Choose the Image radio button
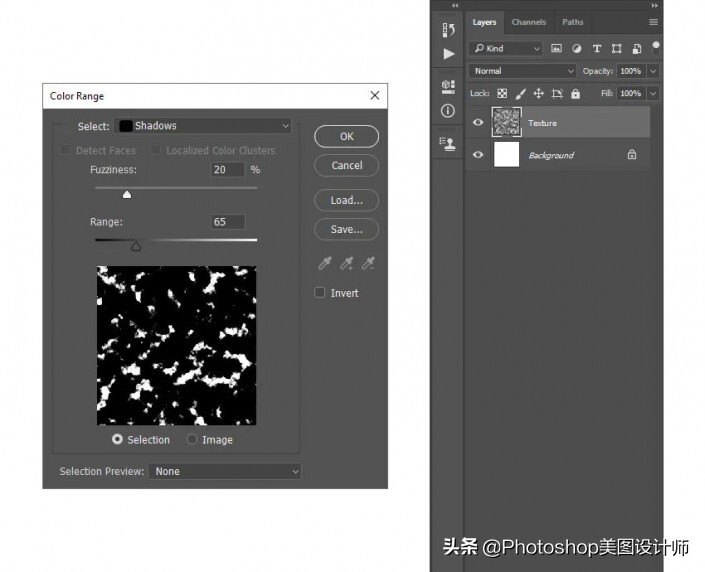 (192, 439)
